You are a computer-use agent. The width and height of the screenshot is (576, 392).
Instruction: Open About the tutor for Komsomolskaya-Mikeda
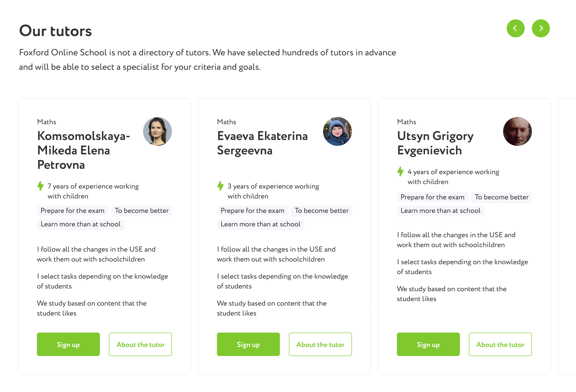point(140,344)
